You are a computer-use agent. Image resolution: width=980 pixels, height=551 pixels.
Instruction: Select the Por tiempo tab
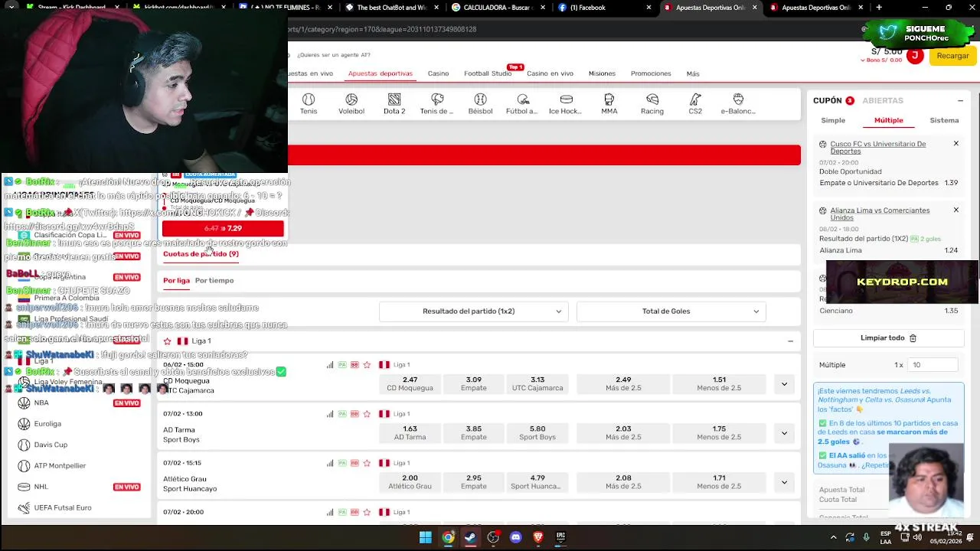click(x=214, y=280)
